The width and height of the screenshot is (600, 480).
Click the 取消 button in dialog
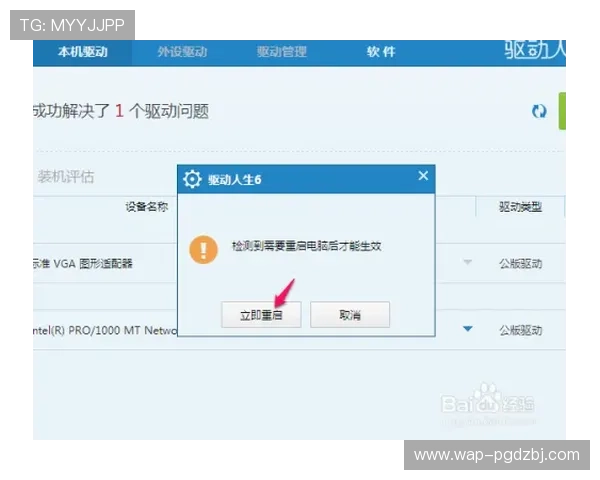(x=350, y=315)
